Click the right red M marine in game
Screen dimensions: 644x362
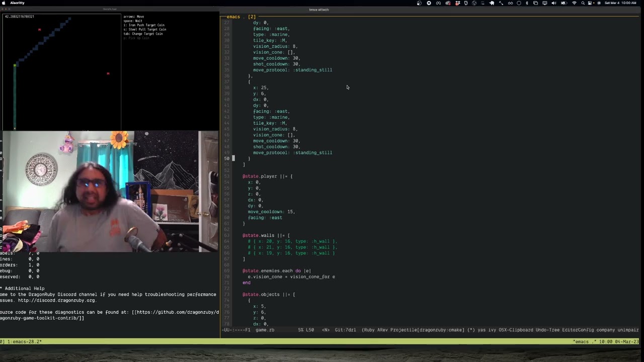[108, 73]
